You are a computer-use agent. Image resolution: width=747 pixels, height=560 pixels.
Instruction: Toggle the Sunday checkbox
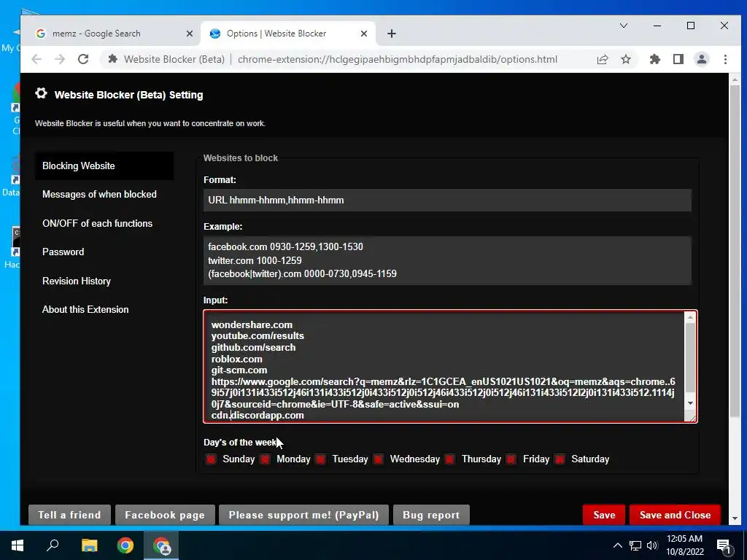211,459
